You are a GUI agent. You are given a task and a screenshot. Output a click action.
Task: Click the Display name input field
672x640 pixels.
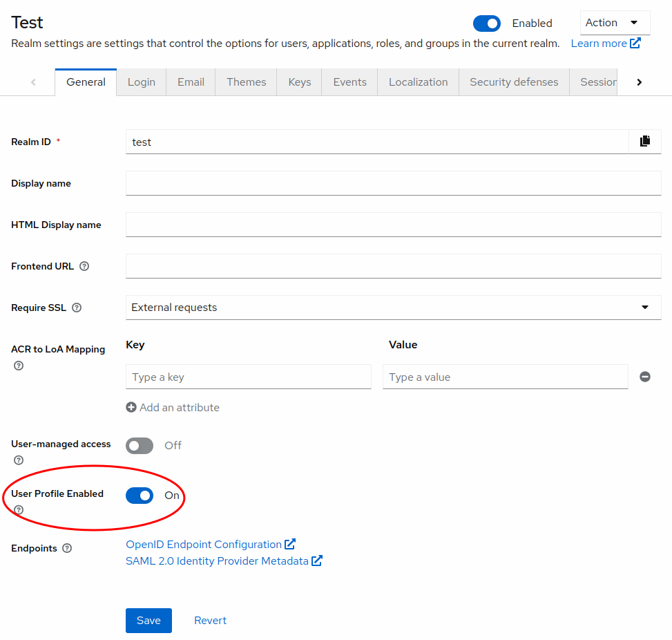[393, 183]
